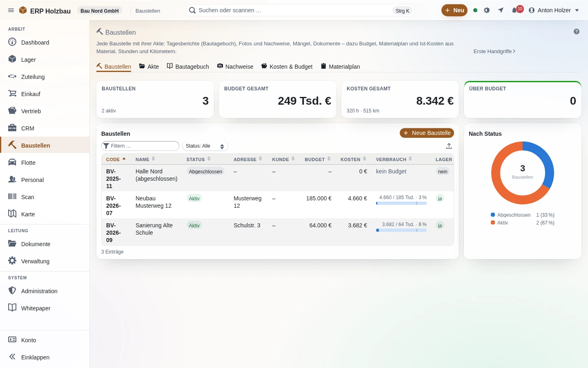This screenshot has width=588, height=368.
Task: Focus the Suchen oder scannen search box
Action: pos(300,10)
